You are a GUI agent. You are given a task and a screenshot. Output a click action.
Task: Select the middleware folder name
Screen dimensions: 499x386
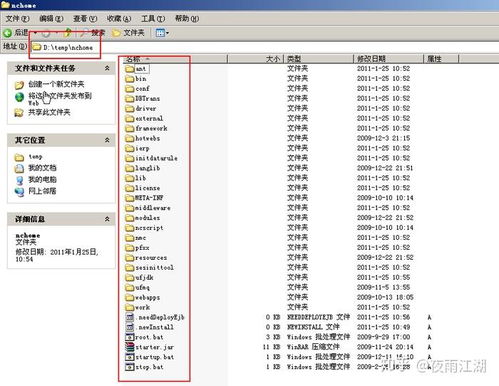coord(153,208)
